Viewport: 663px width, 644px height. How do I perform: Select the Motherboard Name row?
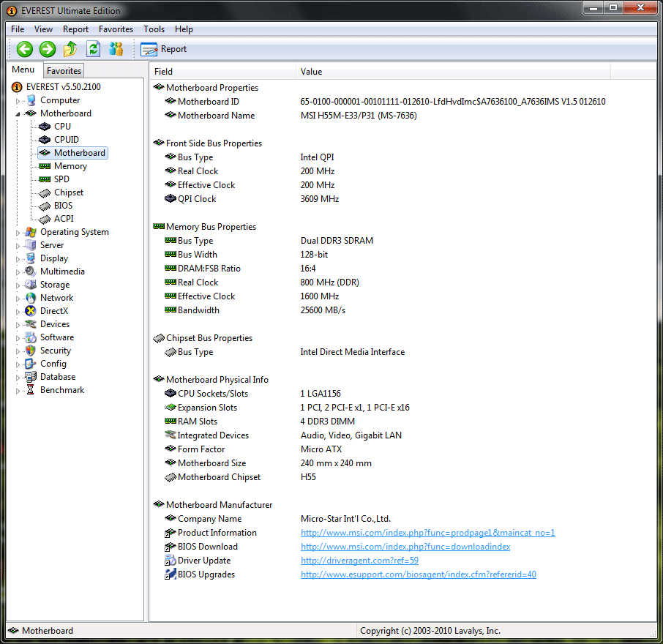tap(291, 116)
